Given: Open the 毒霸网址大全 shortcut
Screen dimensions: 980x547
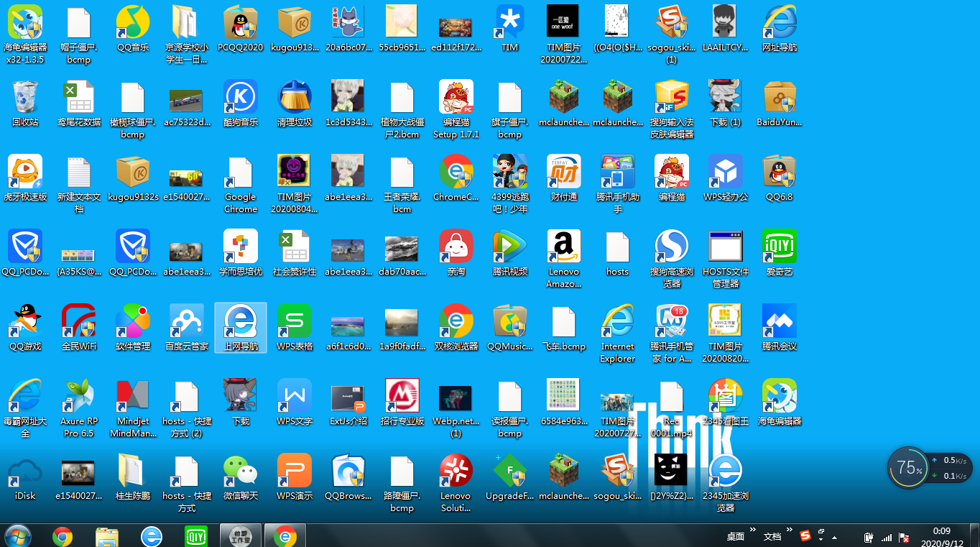Looking at the screenshot, I should [25, 408].
